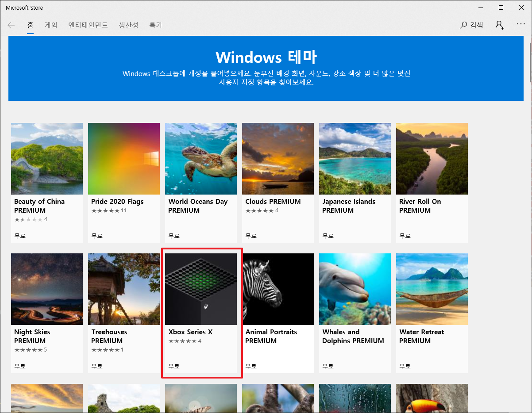Click the 무료 price on Water Retreat
The width and height of the screenshot is (532, 413).
[x=405, y=366]
